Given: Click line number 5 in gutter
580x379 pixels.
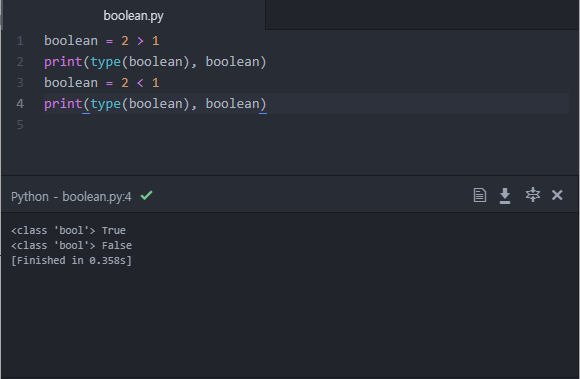Looking at the screenshot, I should point(20,125).
